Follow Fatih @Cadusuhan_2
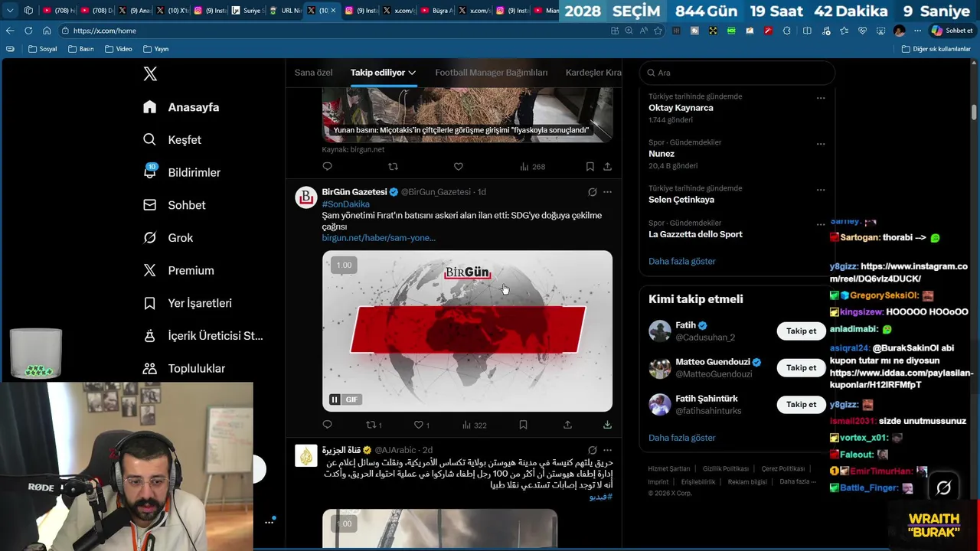 point(801,331)
